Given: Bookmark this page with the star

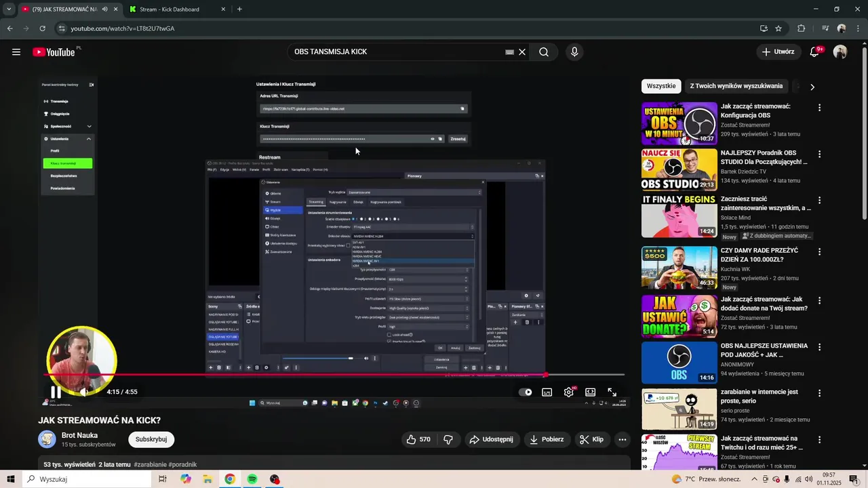Looking at the screenshot, I should click(778, 28).
